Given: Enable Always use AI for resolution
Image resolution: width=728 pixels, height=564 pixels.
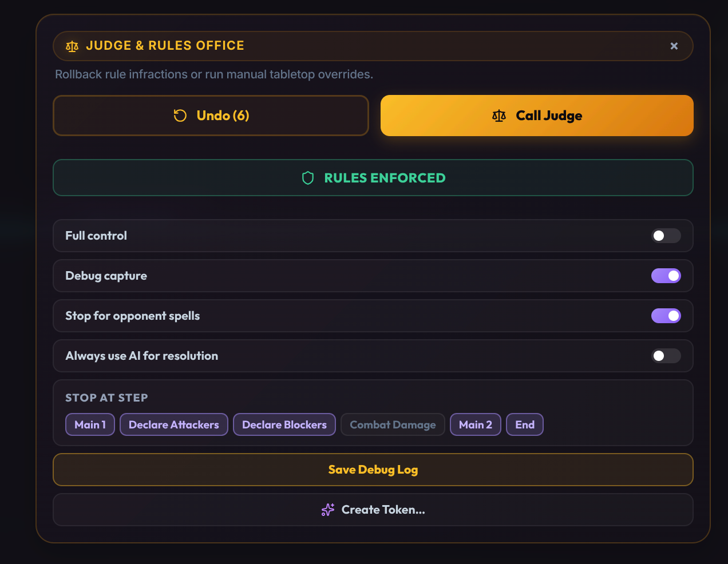Looking at the screenshot, I should click(666, 356).
